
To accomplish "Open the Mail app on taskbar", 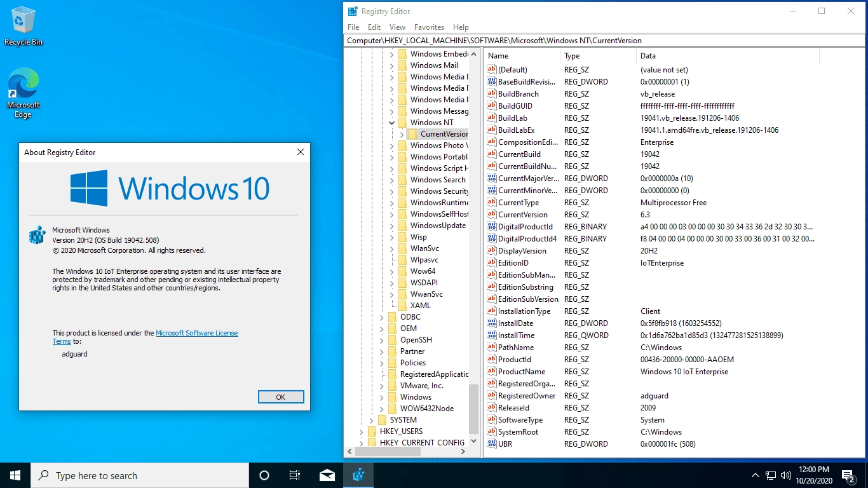I will click(x=327, y=475).
